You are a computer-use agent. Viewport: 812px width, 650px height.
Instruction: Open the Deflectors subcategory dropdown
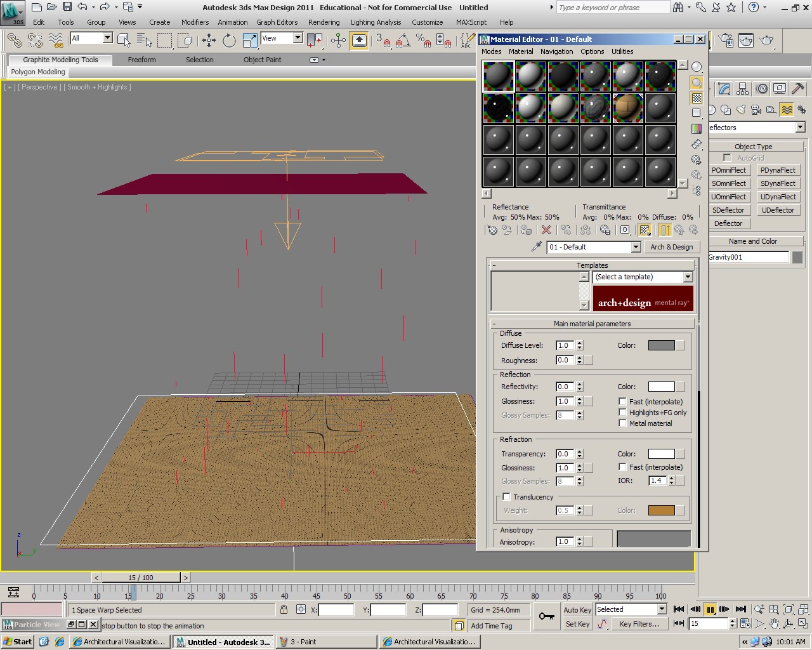coord(800,128)
